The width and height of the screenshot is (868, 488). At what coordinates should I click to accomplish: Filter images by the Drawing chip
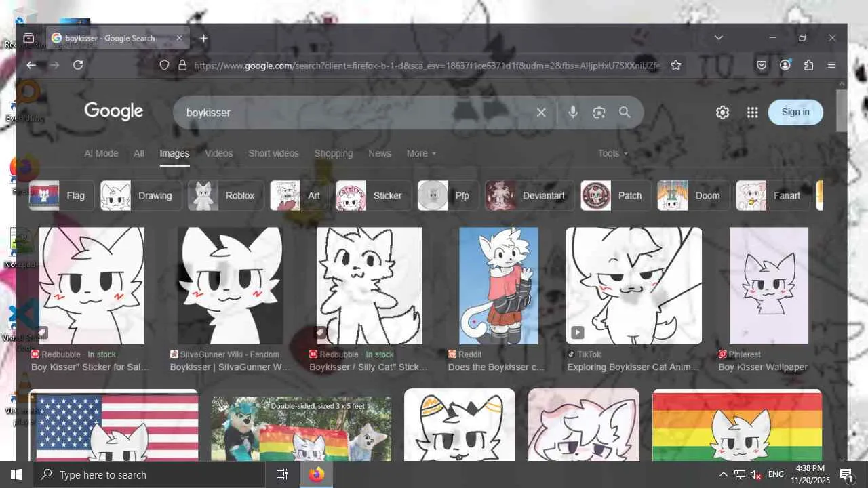[x=141, y=196]
